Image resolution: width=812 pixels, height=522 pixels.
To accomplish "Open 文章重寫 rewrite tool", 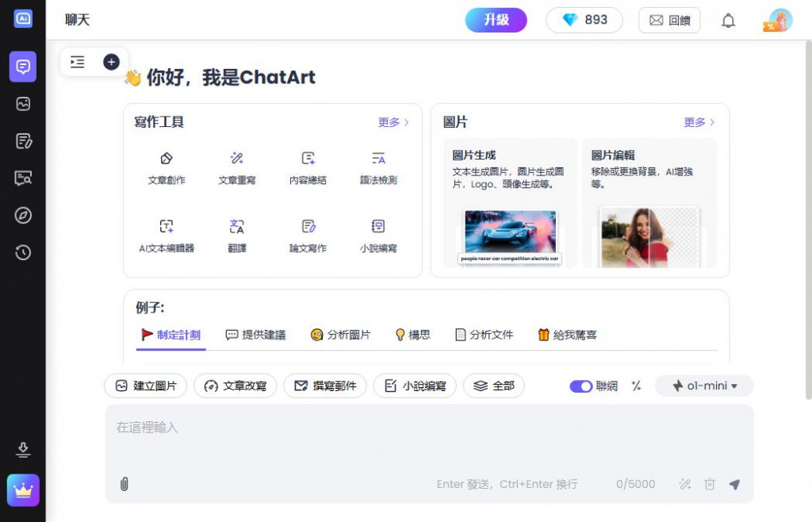I will tap(237, 168).
